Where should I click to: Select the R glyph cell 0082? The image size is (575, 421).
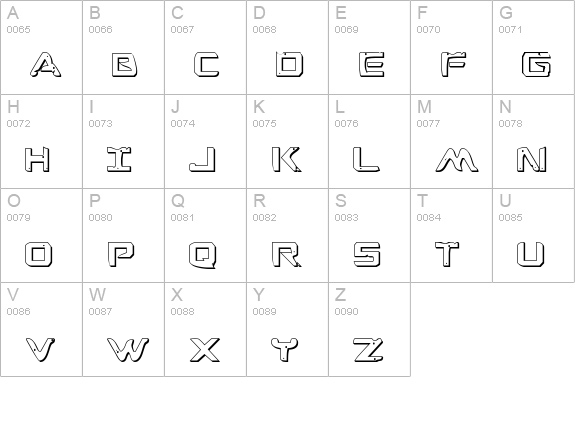point(288,235)
